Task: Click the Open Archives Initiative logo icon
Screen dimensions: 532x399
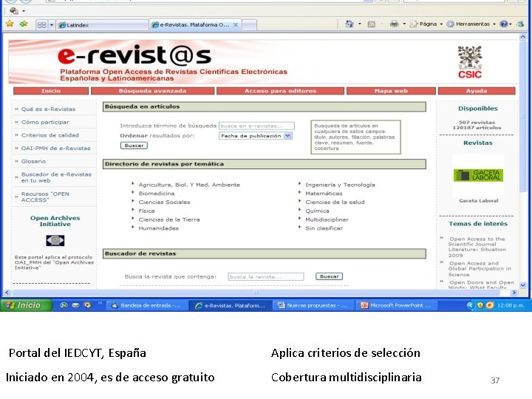Action: click(55, 241)
